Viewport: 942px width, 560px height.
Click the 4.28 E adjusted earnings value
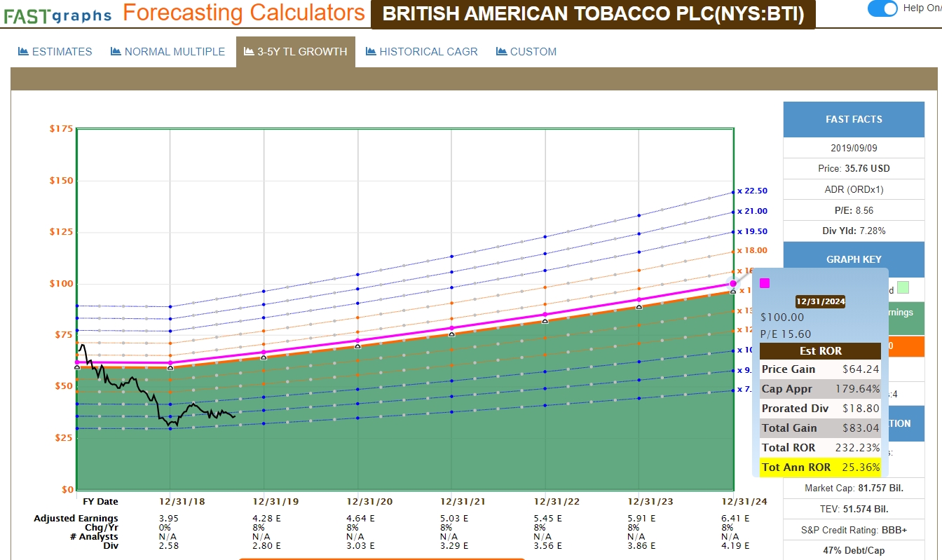coord(266,519)
